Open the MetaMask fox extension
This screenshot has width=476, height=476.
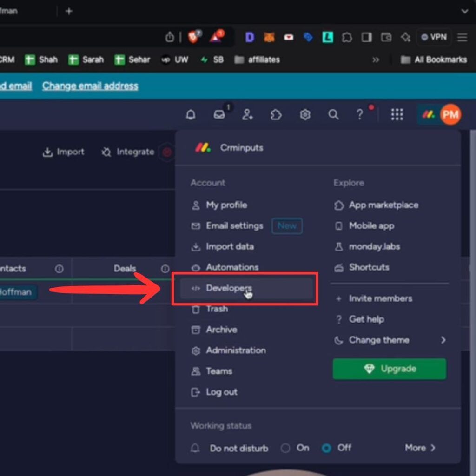click(269, 37)
